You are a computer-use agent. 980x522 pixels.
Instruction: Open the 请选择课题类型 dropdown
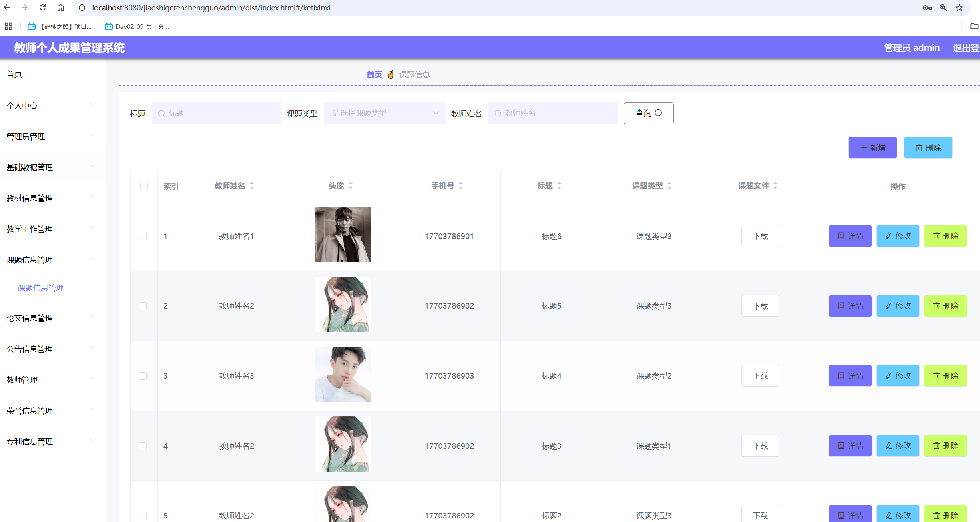point(384,113)
